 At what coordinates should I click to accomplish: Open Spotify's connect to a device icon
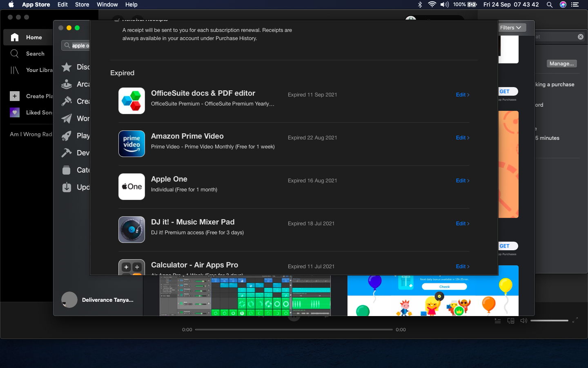click(511, 321)
